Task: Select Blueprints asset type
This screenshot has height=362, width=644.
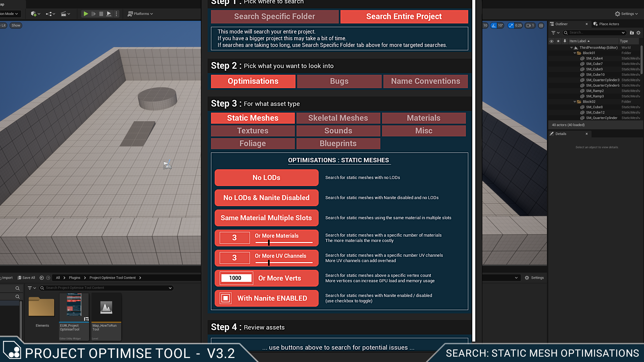Action: pyautogui.click(x=338, y=143)
